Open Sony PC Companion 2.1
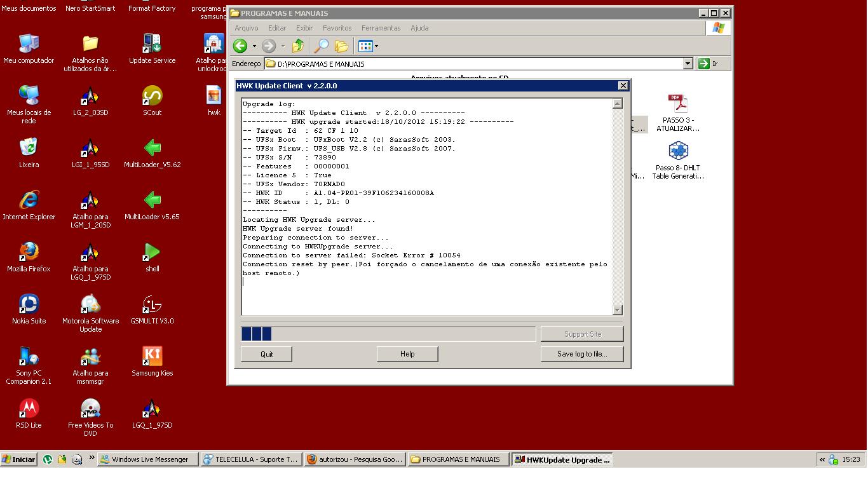 pyautogui.click(x=29, y=365)
